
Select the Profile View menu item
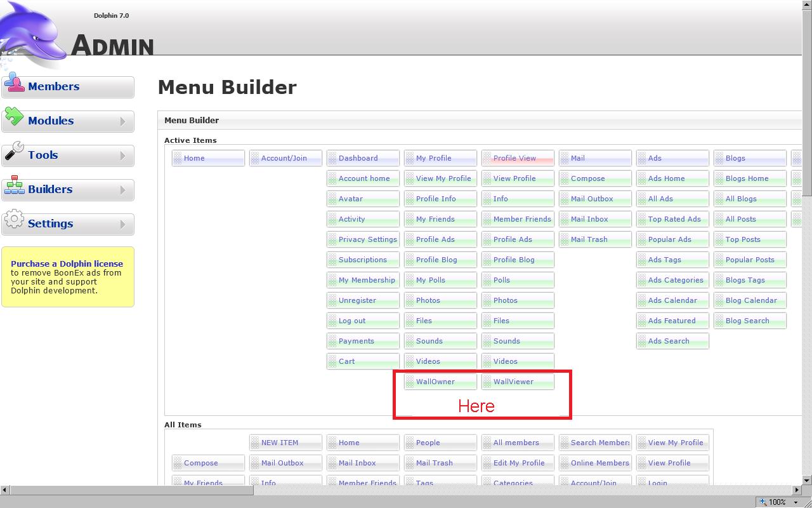[514, 158]
